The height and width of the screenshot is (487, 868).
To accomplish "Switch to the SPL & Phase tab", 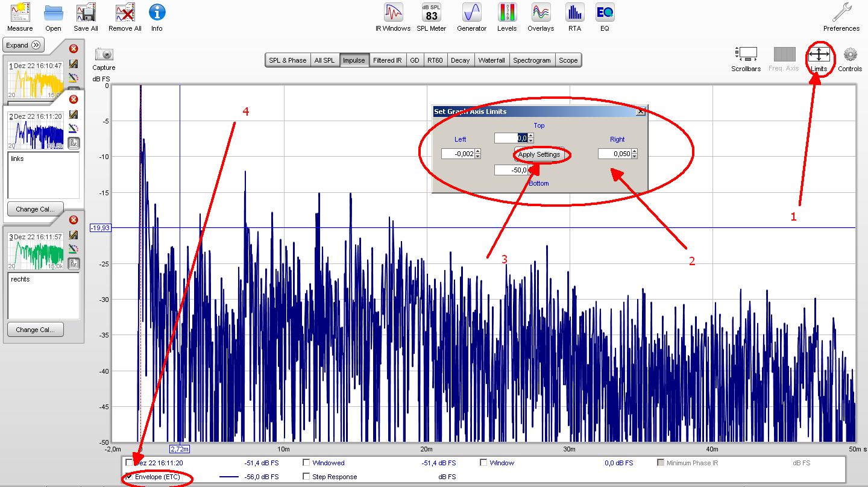I will pos(288,60).
